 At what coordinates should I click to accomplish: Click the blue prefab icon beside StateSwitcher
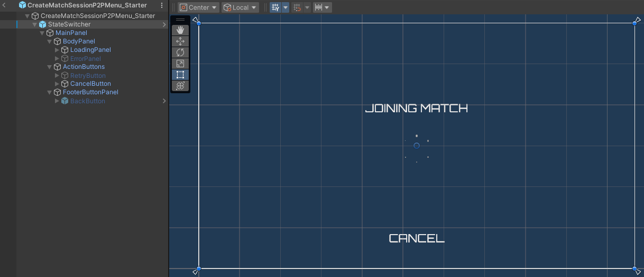43,24
